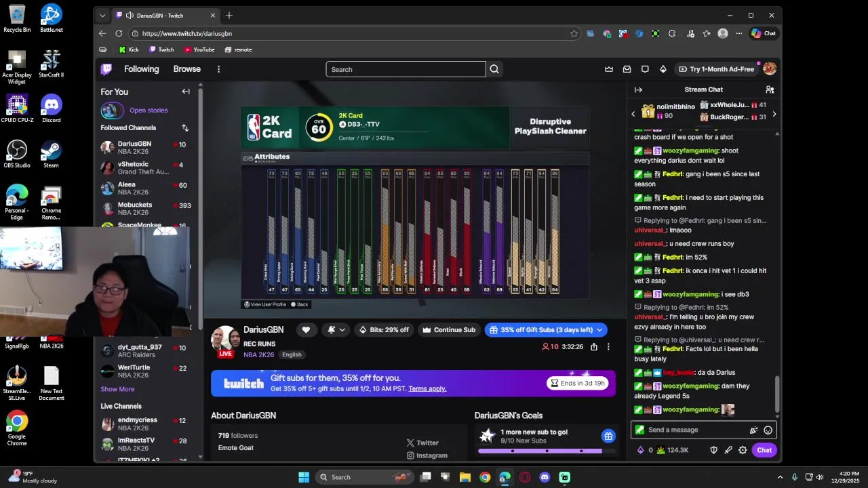
Task: Open the Twitch notifications inbox
Action: coord(627,69)
